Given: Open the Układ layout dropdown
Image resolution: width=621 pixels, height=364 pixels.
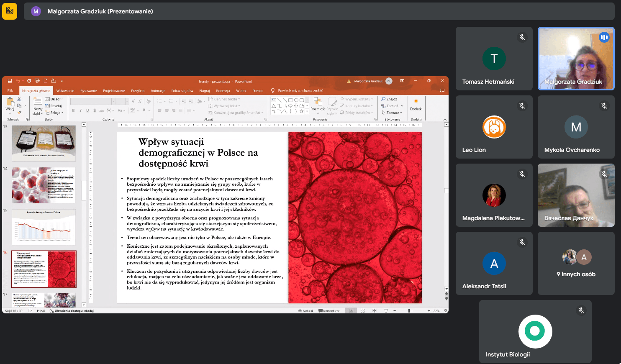Looking at the screenshot, I should (x=54, y=99).
